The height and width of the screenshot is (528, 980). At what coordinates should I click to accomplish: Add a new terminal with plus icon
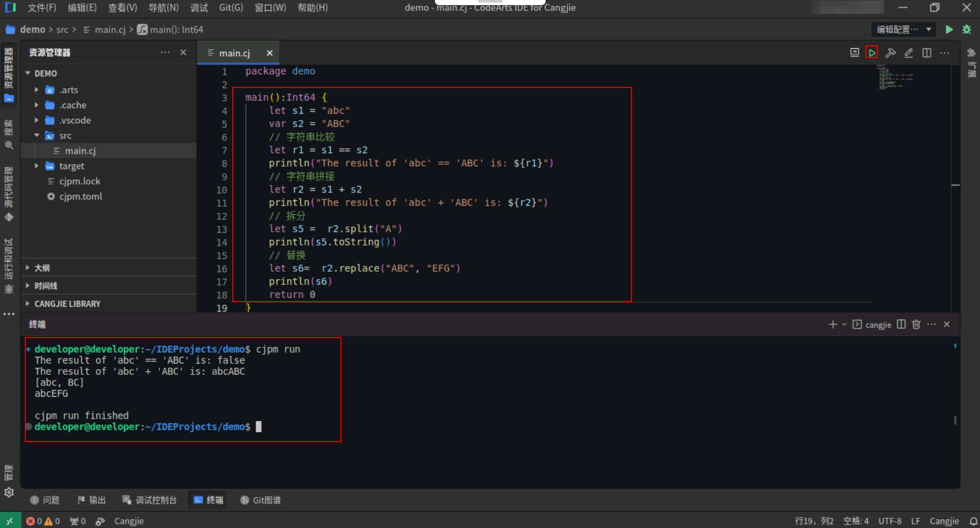tap(832, 324)
